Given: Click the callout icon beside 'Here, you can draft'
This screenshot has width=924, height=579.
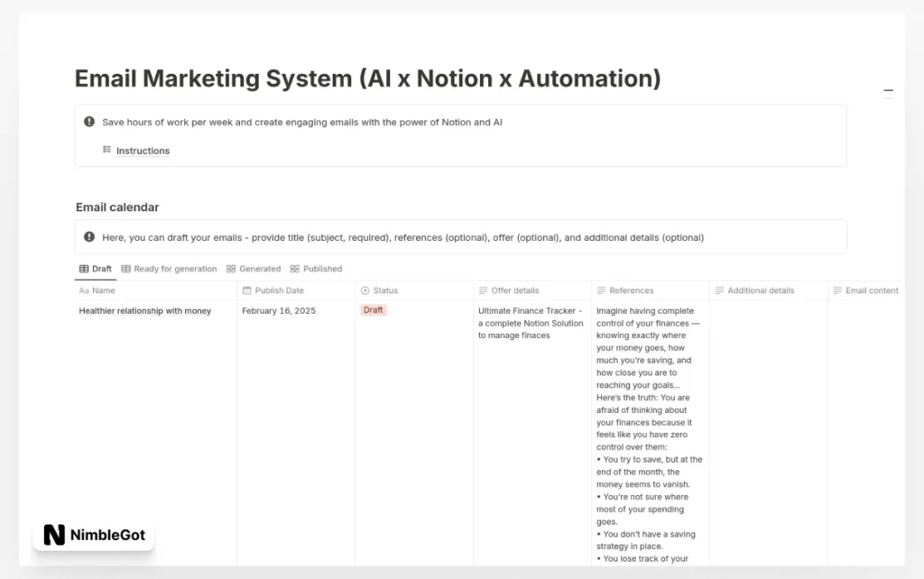Looking at the screenshot, I should pos(89,237).
